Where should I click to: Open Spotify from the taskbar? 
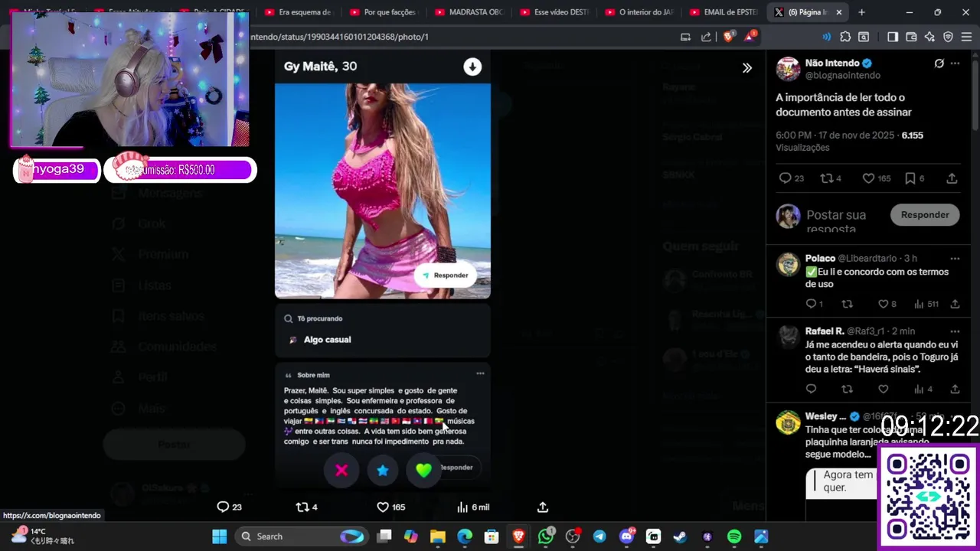tap(734, 536)
